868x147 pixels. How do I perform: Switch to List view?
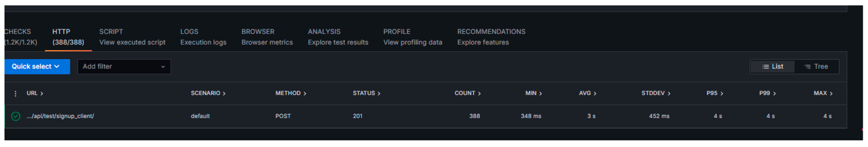773,67
